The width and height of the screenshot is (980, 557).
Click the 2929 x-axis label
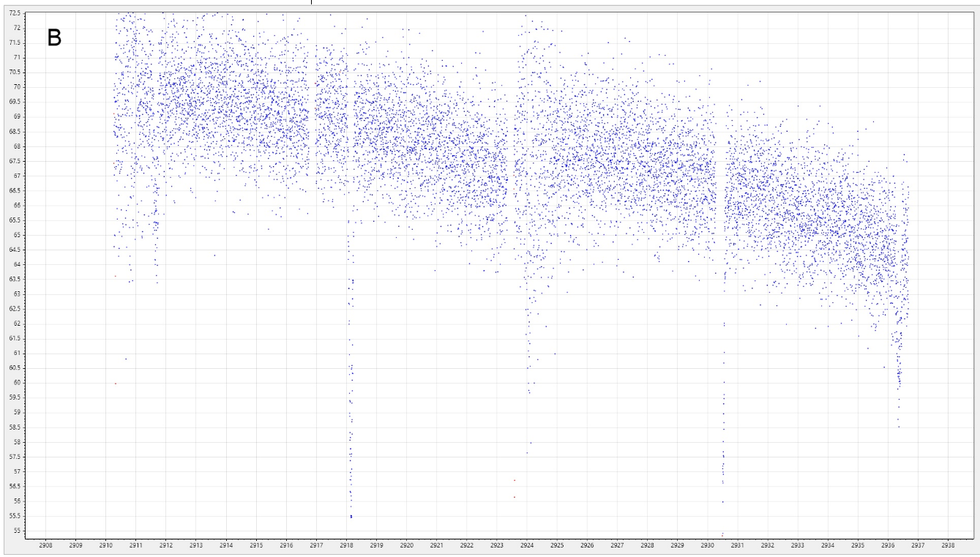(677, 545)
